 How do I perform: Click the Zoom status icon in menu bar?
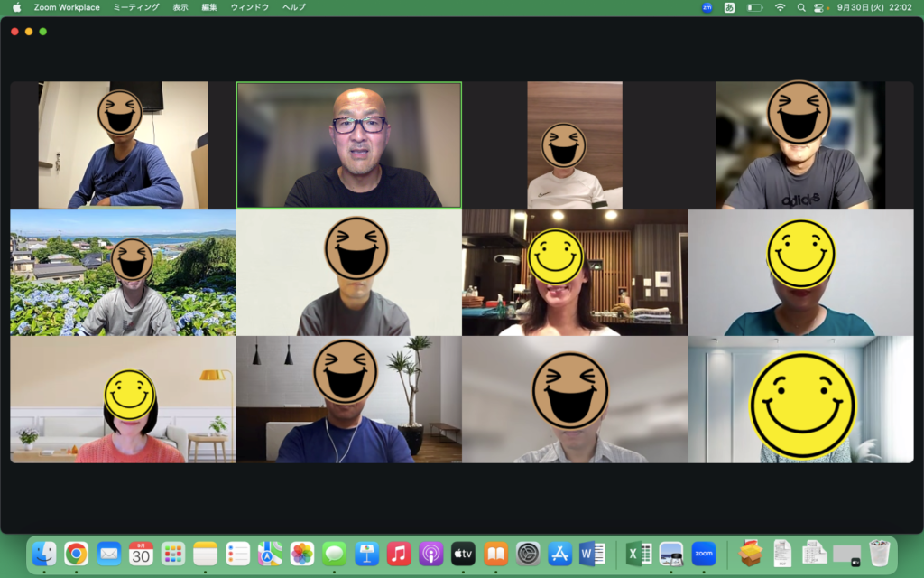[x=707, y=7]
